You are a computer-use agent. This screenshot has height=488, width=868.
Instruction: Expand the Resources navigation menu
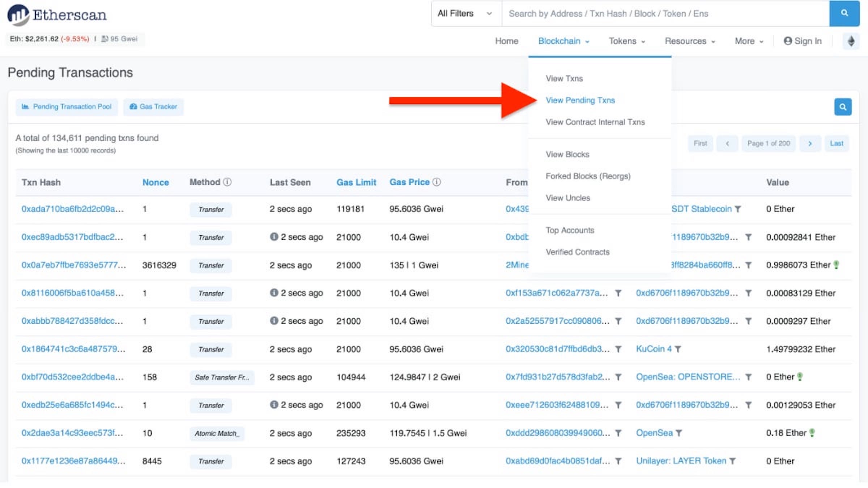[690, 41]
